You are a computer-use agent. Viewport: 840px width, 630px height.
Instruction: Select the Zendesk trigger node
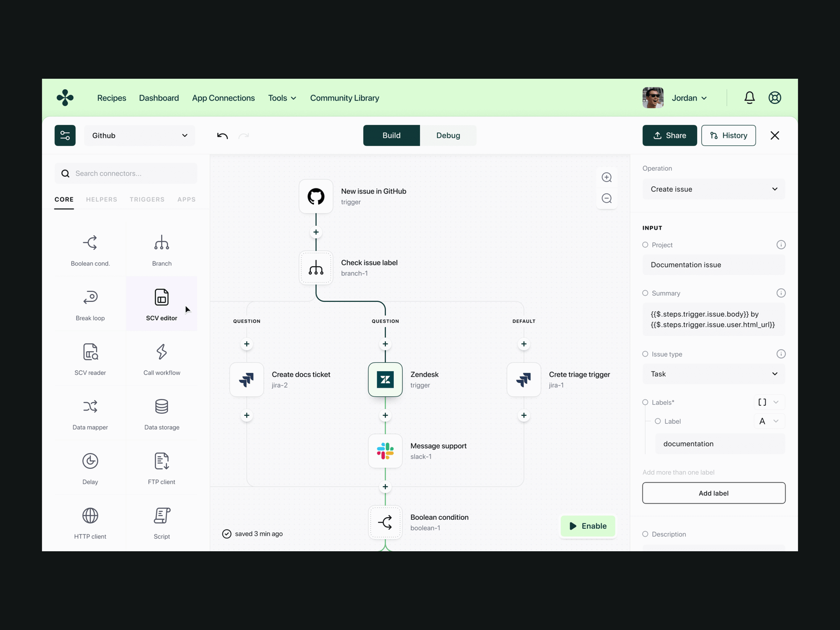pyautogui.click(x=385, y=380)
